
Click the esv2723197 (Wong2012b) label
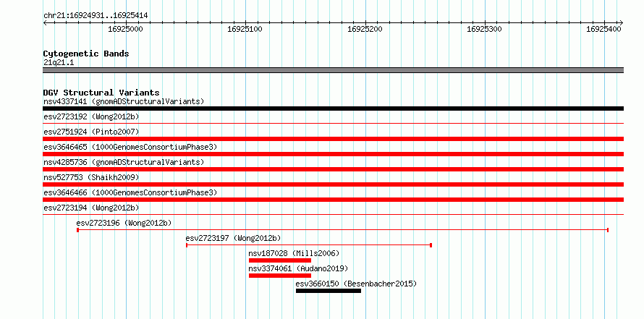coord(233,238)
